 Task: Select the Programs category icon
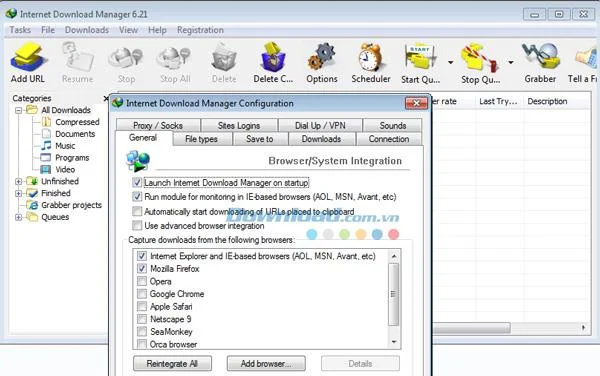[x=46, y=157]
